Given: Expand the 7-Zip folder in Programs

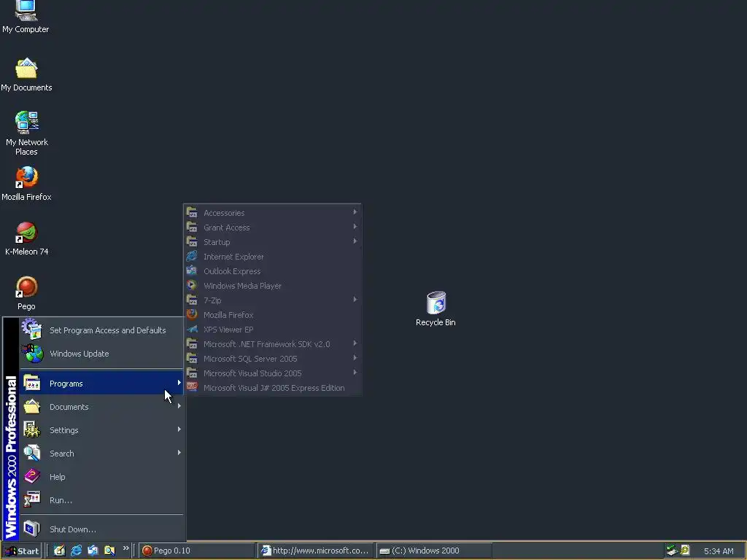Looking at the screenshot, I should 273,300.
